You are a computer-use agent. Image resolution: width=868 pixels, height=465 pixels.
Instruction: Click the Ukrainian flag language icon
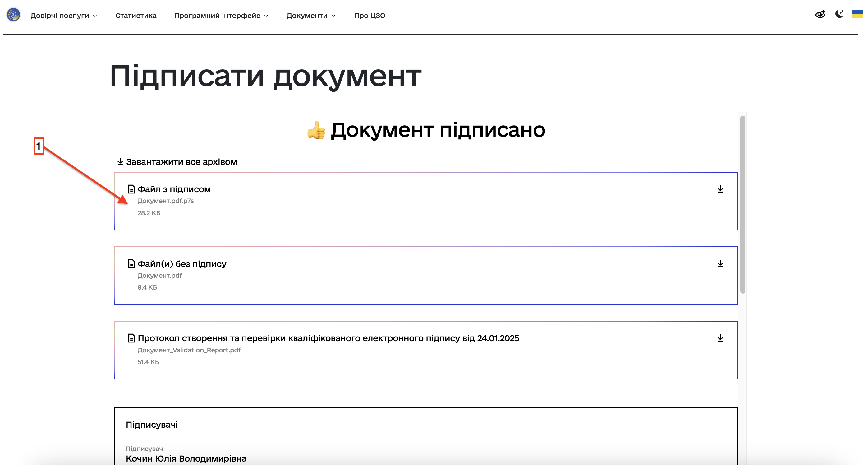[857, 14]
